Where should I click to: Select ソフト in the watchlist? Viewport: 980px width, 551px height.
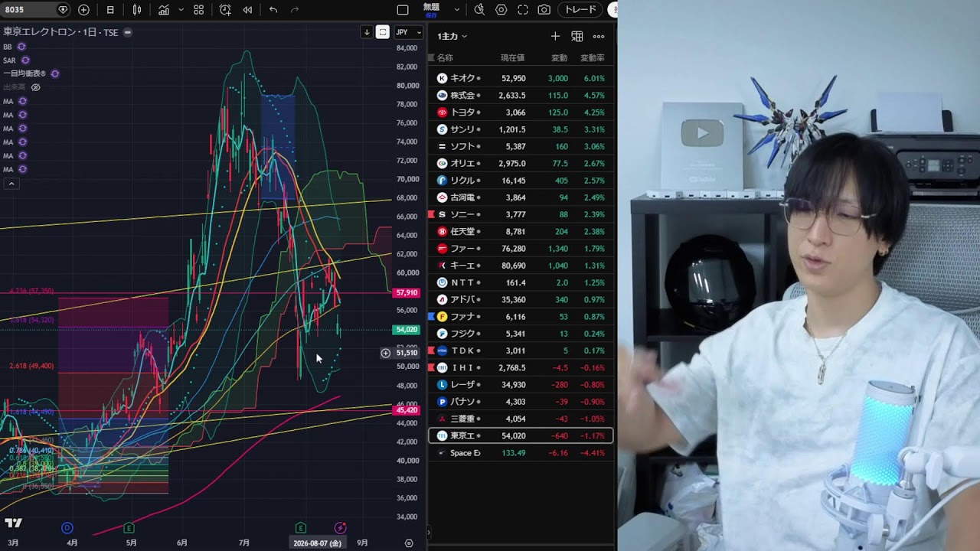[521, 146]
